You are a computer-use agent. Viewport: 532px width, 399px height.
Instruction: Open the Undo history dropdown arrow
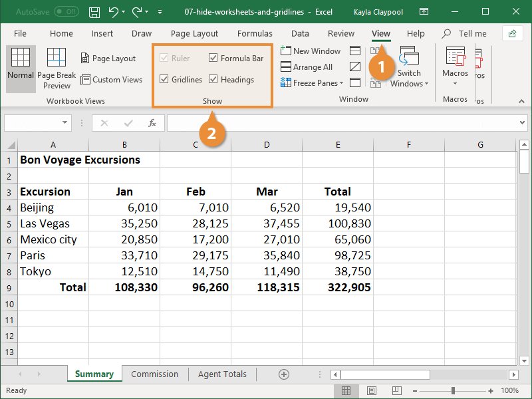[123, 12]
